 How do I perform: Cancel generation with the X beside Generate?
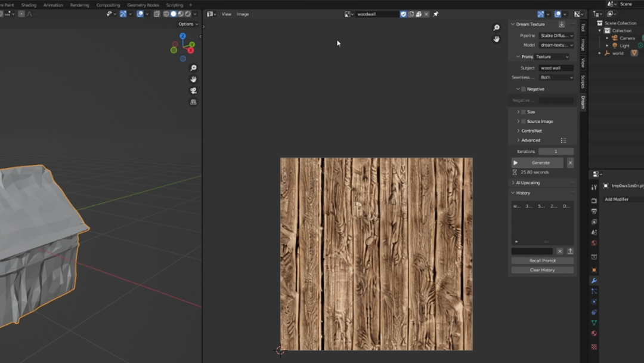[570, 163]
